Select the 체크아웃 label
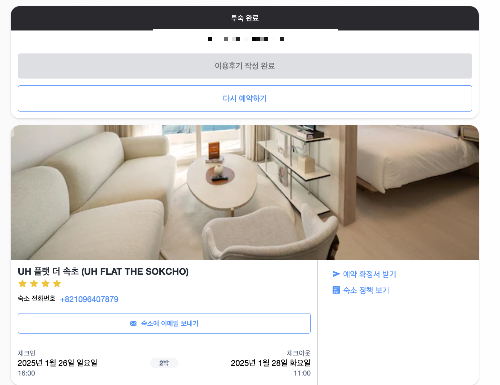This screenshot has height=385, width=500. [x=299, y=353]
